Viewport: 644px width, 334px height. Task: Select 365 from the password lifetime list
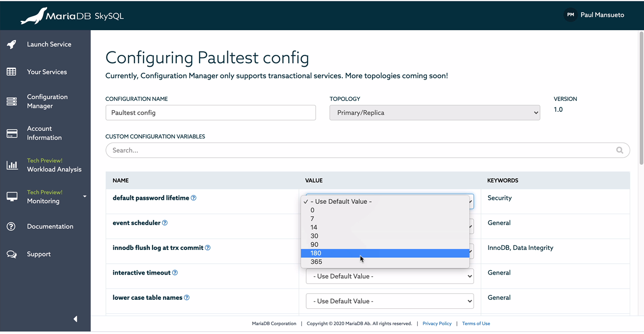tap(317, 262)
